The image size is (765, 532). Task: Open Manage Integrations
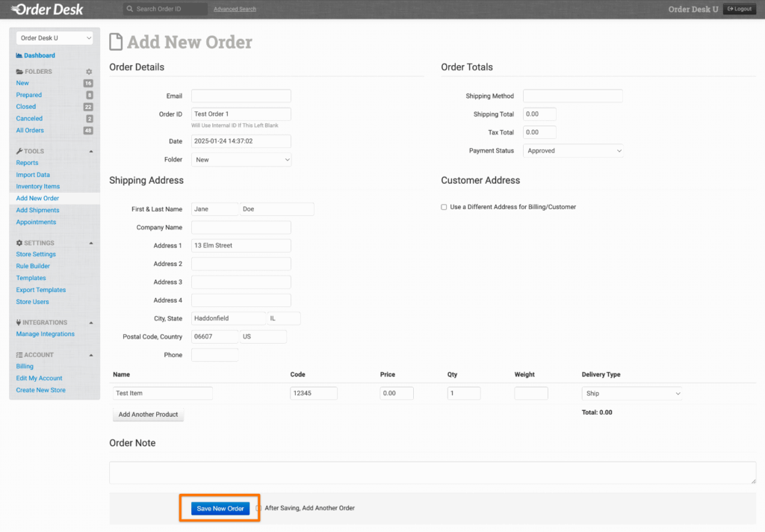tap(45, 334)
